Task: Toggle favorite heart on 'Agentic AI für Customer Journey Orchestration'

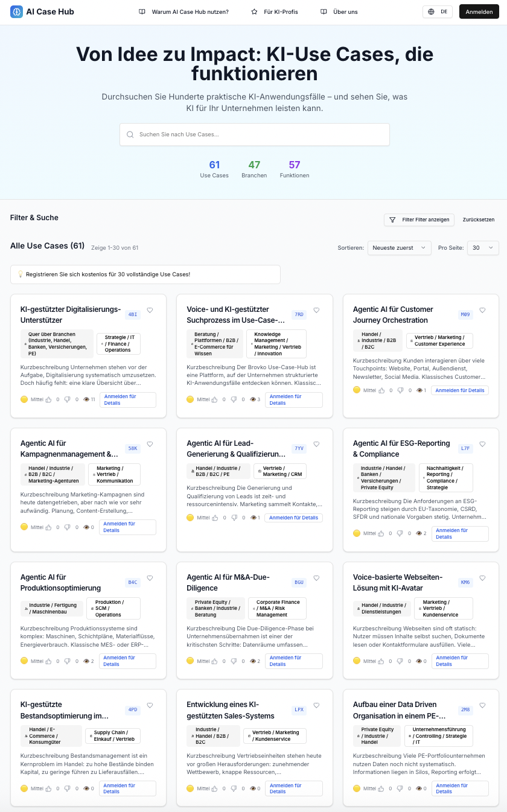Action: (x=482, y=310)
